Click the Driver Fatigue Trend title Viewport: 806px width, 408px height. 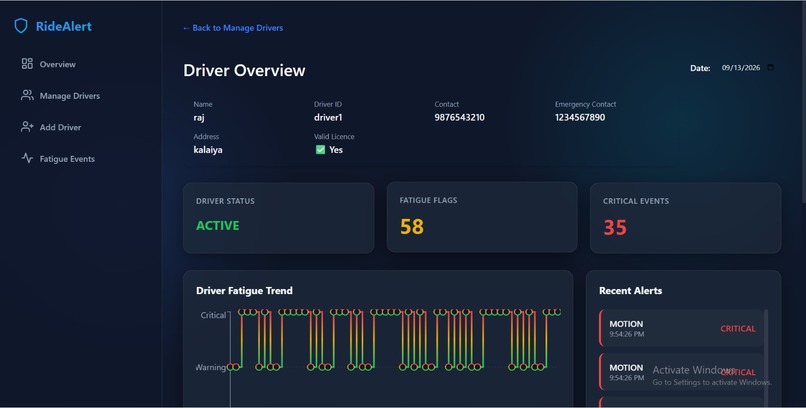(x=244, y=290)
